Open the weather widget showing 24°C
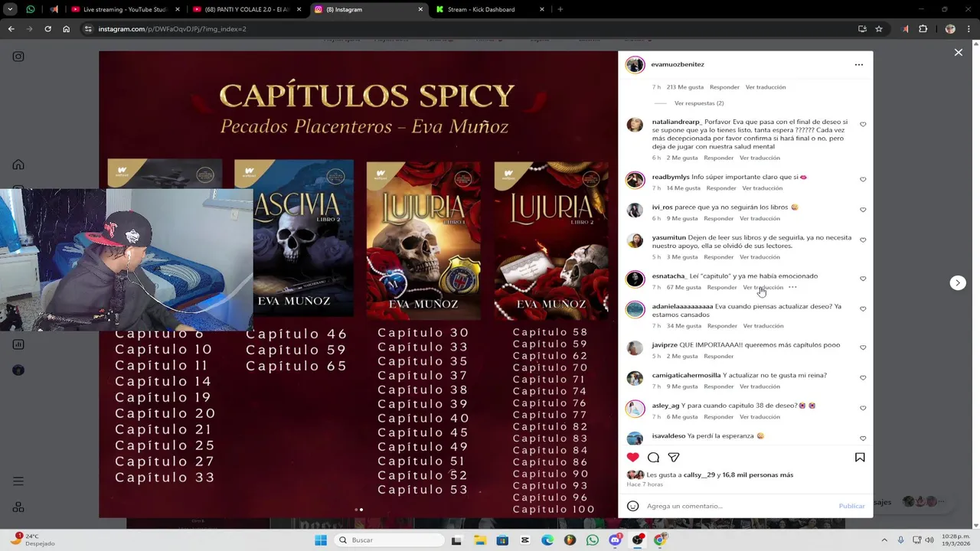Image resolution: width=980 pixels, height=551 pixels. click(x=34, y=540)
